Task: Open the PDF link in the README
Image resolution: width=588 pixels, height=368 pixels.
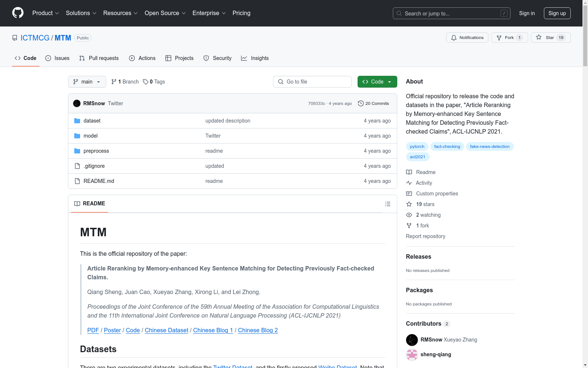Action: [93, 330]
